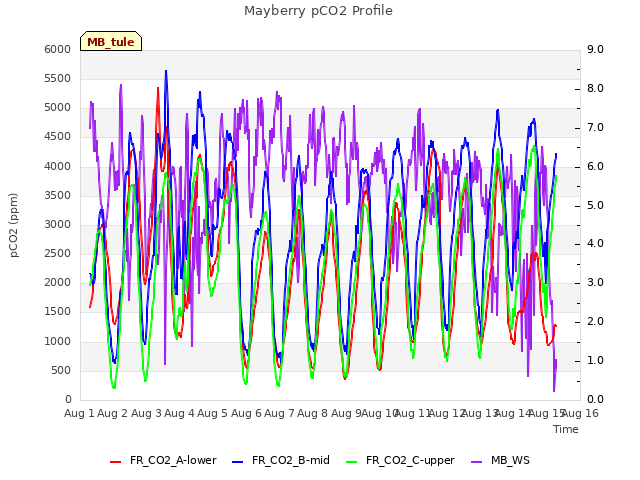Viewport: 640px width, 480px height.
Task: Click the Aug 4 date tick label
Action: coord(179,413)
